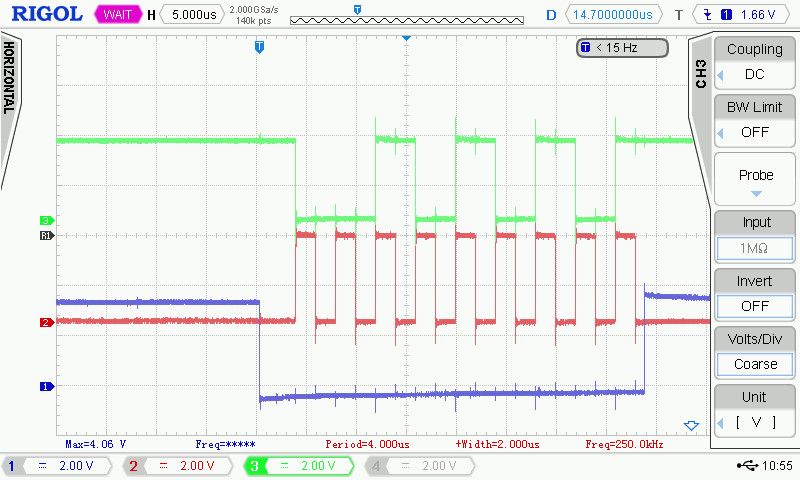Select trigger marker atop memory overview bar

pos(357,10)
